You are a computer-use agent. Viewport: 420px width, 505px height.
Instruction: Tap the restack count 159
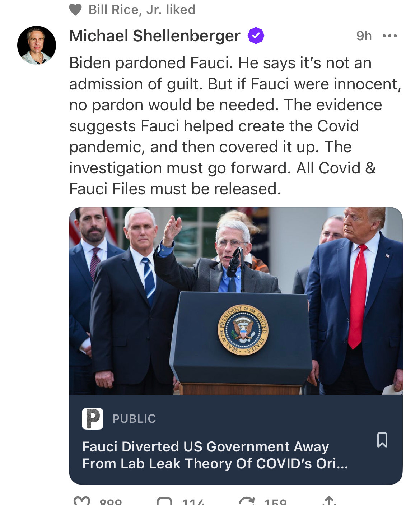click(275, 501)
